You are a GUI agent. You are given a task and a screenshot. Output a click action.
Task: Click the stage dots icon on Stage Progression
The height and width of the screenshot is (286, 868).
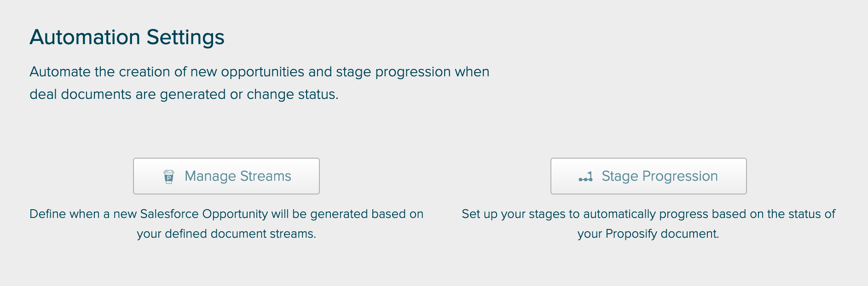pos(585,177)
